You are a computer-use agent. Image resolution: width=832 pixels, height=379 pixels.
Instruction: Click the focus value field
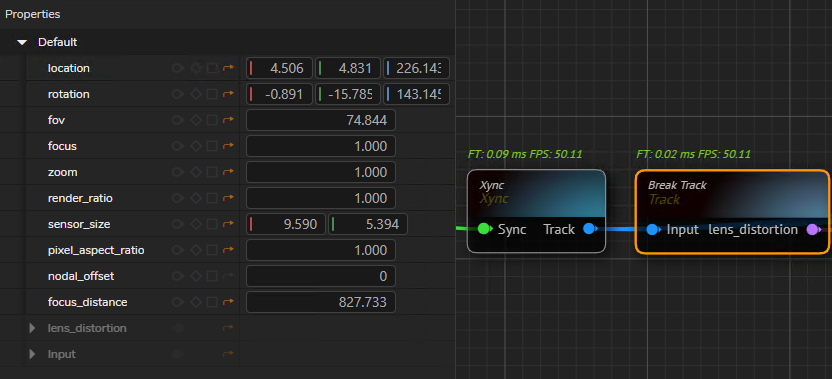pos(321,146)
